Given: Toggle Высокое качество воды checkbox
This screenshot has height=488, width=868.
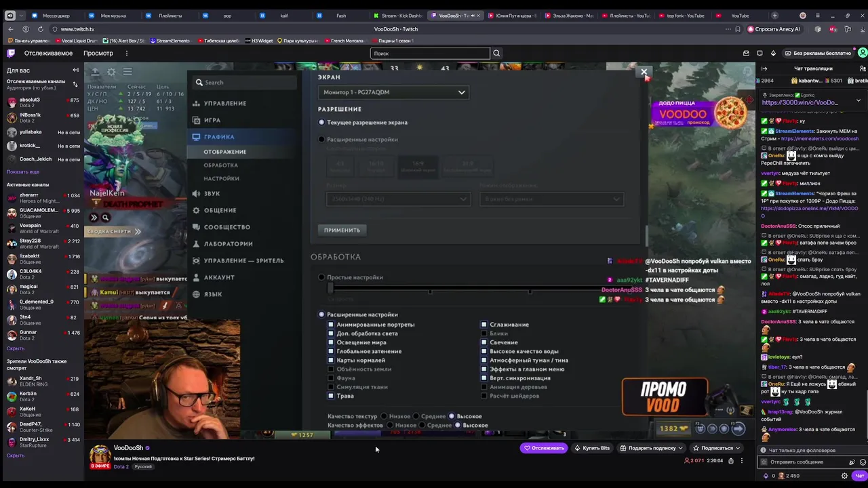Looking at the screenshot, I should click(x=484, y=351).
